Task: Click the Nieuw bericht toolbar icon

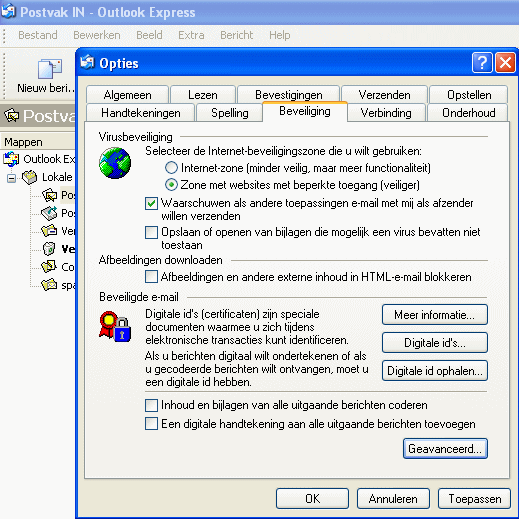Action: 49,69
